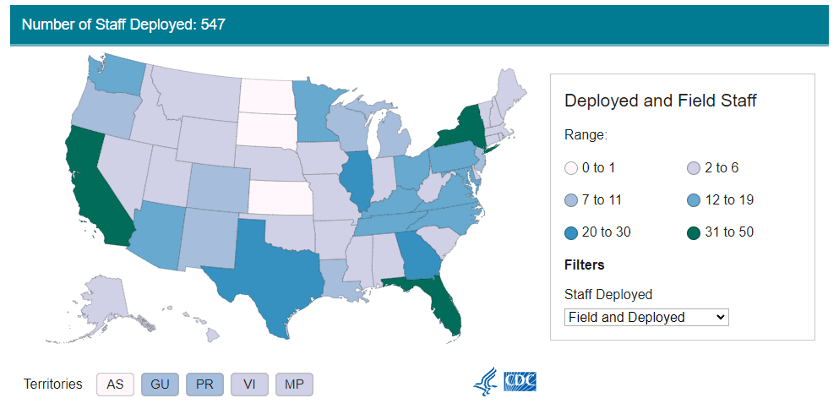Toggle the 7 to 11 range circle
This screenshot has width=840, height=420.
572,200
